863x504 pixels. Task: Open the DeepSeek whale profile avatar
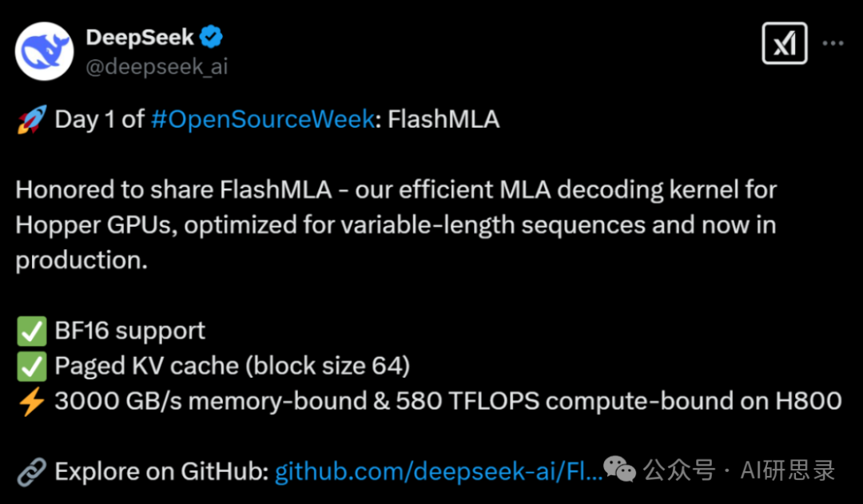pyautogui.click(x=44, y=51)
